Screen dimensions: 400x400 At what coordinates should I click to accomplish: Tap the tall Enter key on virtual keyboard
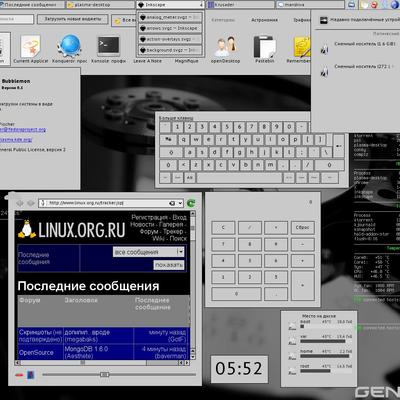click(x=339, y=146)
